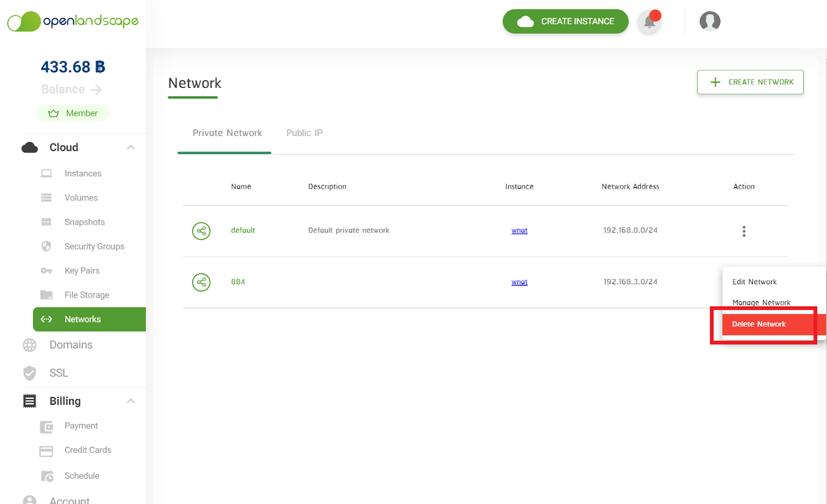This screenshot has width=827, height=504.
Task: Click the Networks arrows icon
Action: point(47,319)
